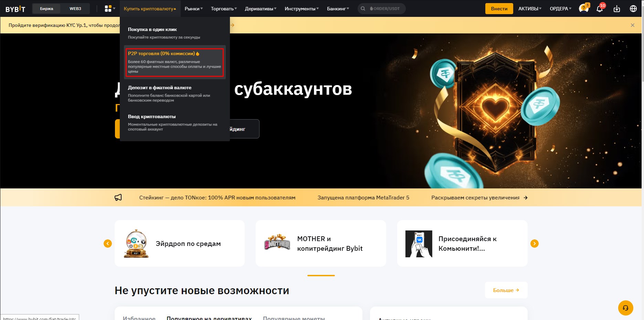The image size is (644, 320).
Task: Close the KYC verification banner
Action: point(632,25)
